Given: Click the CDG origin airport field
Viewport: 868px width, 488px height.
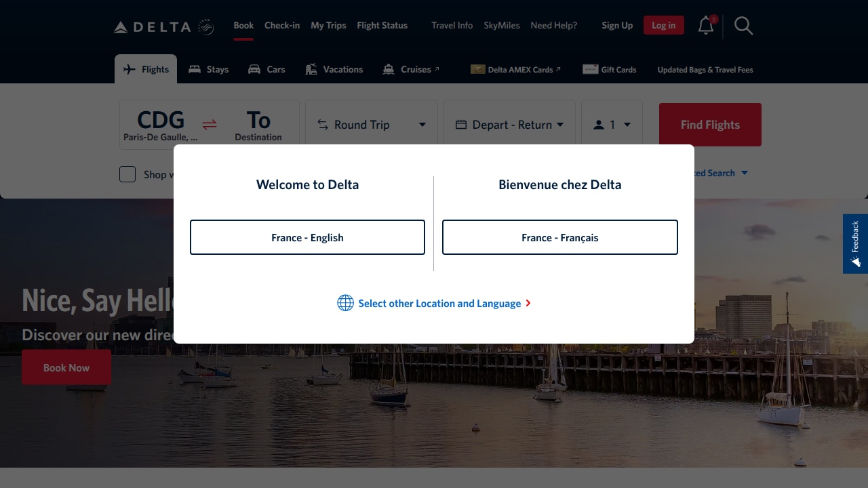Looking at the screenshot, I should 161,125.
